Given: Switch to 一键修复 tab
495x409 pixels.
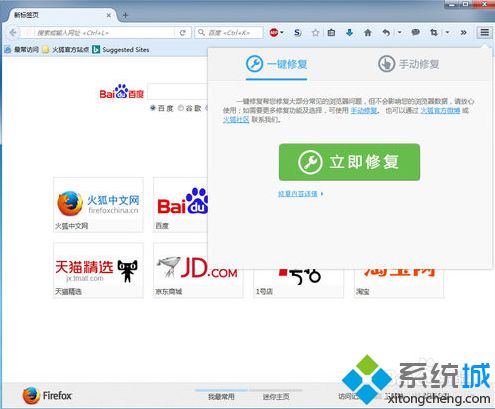Looking at the screenshot, I should [x=276, y=64].
